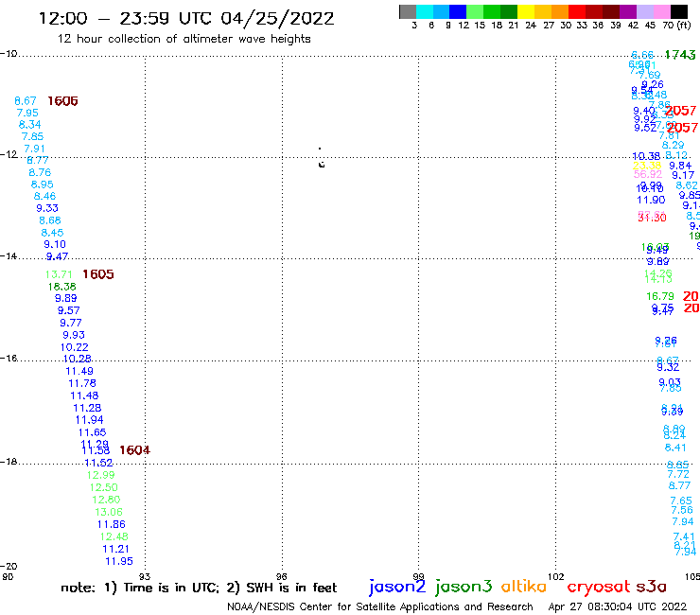
Task: Click the 9.33 wave height value
Action: tap(47, 208)
